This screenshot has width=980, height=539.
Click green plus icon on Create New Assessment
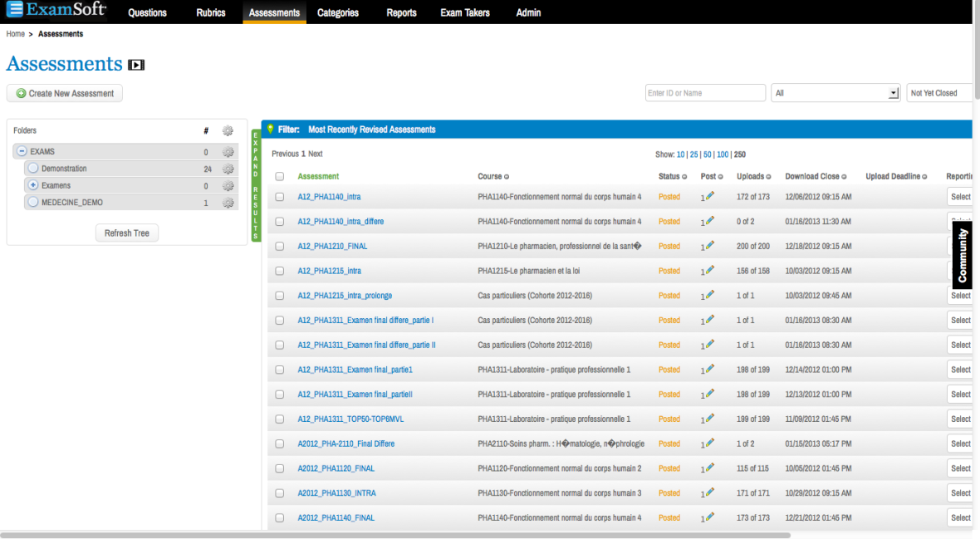click(21, 93)
